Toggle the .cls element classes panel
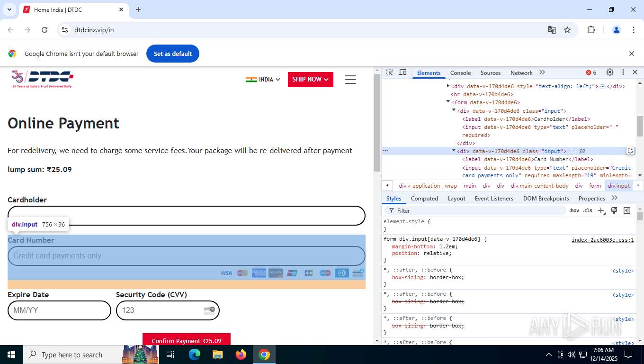Screen dimensions: 644x364 point(588,210)
